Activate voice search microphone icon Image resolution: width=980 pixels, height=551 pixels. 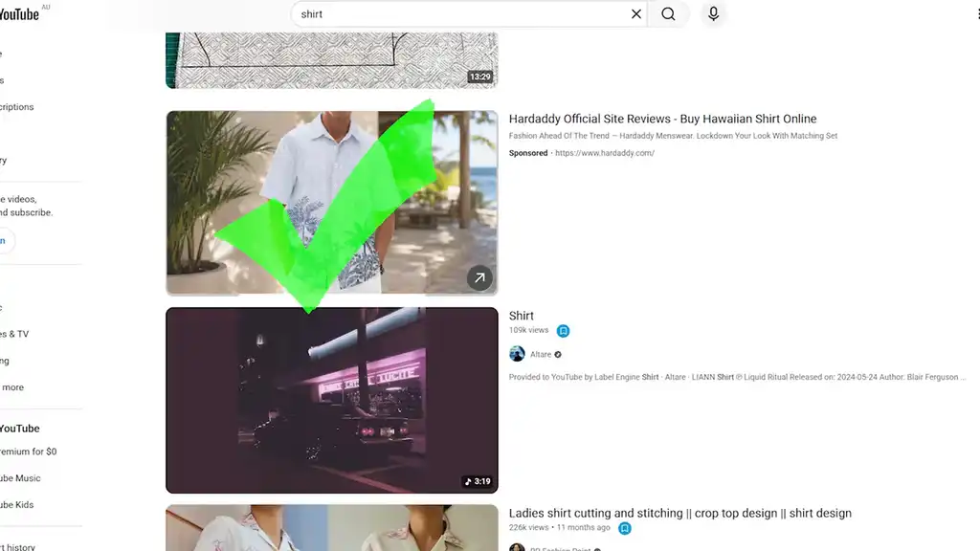713,13
